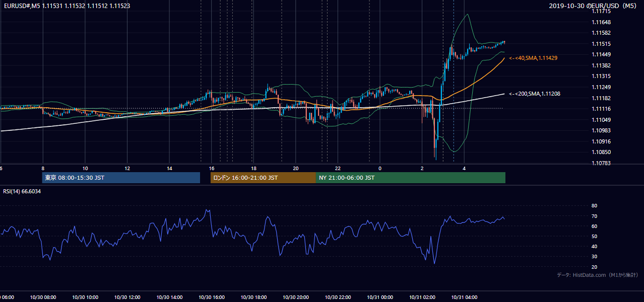This screenshot has width=644, height=302.
Task: Click hour 22 tick on price chart axis
Action: coord(338,168)
